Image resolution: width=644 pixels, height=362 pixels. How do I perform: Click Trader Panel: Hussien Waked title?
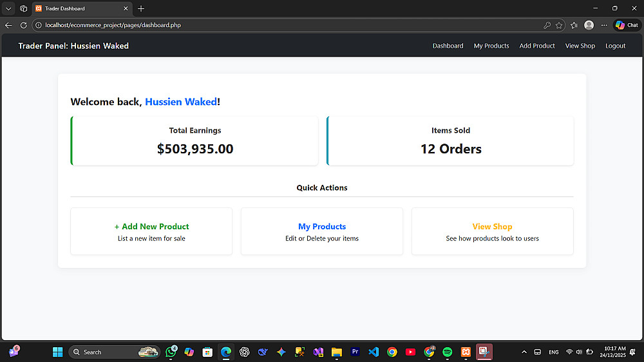click(x=73, y=46)
